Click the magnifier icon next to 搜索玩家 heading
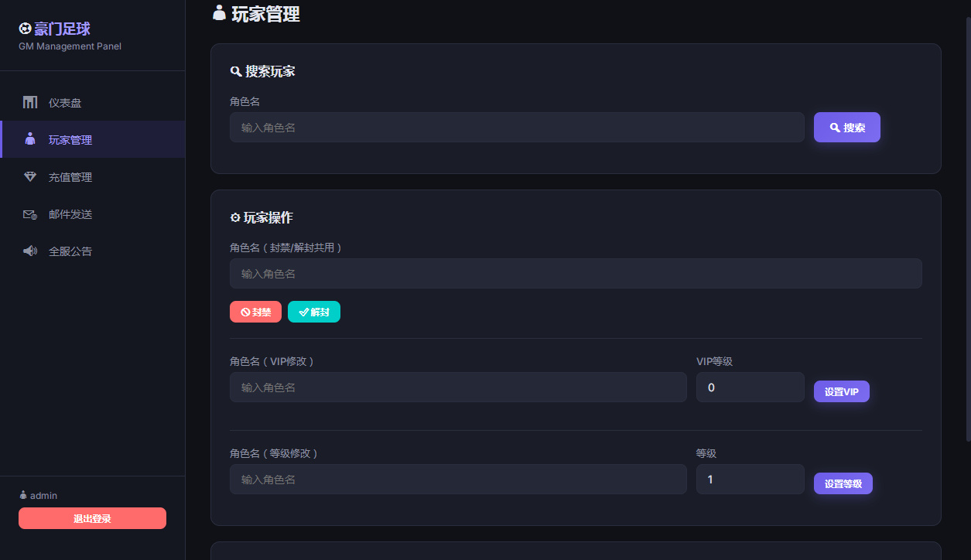Screen dimensions: 971x560 (x=236, y=71)
